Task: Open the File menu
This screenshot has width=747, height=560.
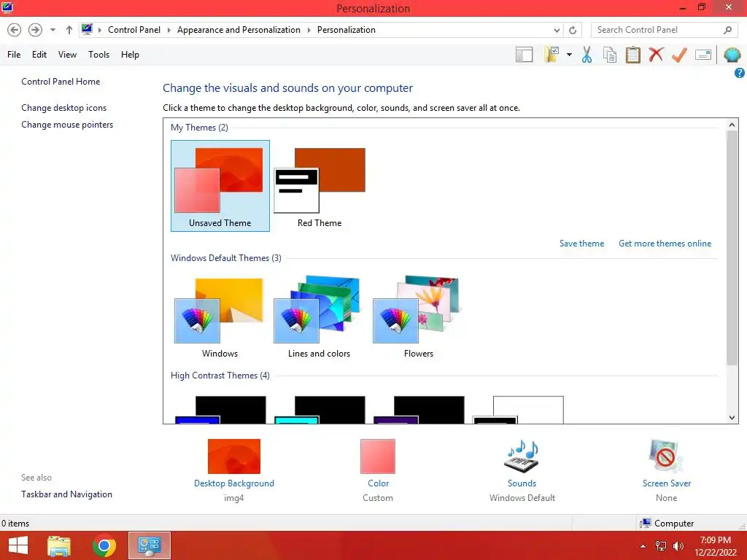Action: point(14,55)
